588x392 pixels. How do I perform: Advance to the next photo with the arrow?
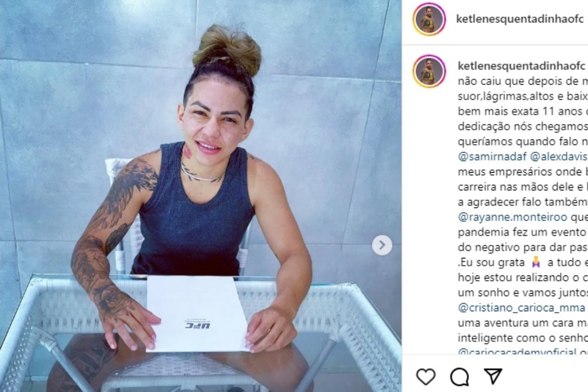pyautogui.click(x=382, y=245)
